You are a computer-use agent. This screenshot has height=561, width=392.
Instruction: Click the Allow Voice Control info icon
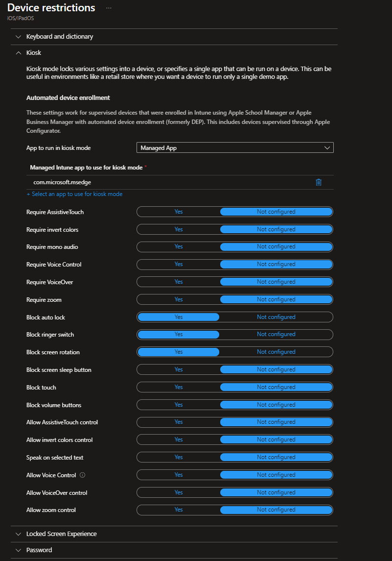pyautogui.click(x=83, y=475)
